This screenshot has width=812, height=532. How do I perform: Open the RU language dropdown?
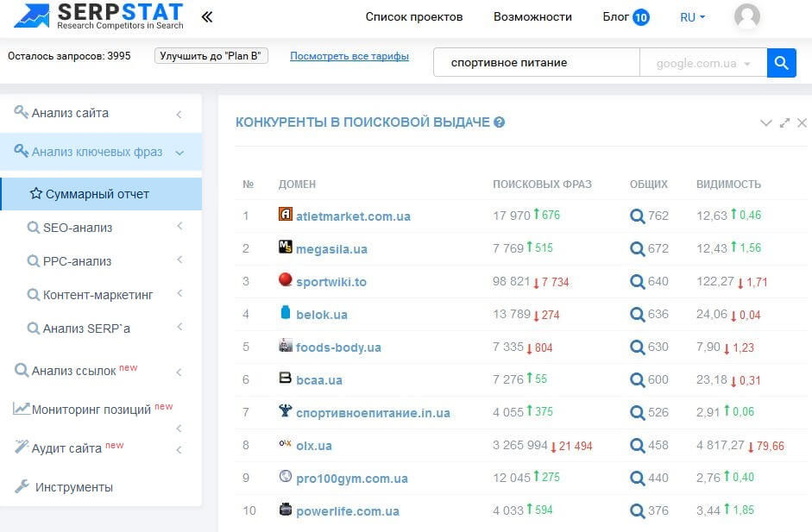(692, 17)
